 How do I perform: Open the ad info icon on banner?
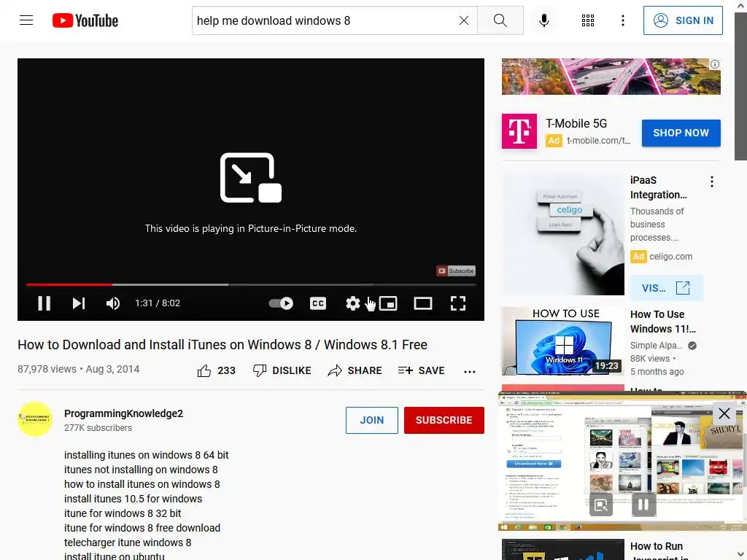point(715,64)
